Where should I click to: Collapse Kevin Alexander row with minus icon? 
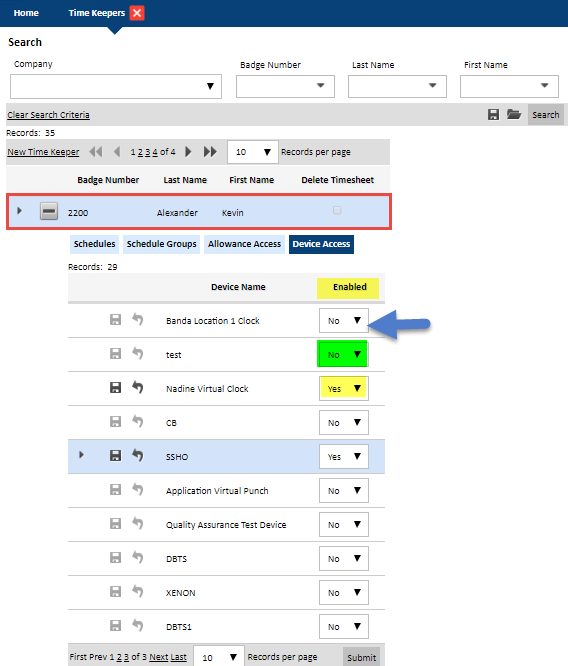[x=49, y=211]
